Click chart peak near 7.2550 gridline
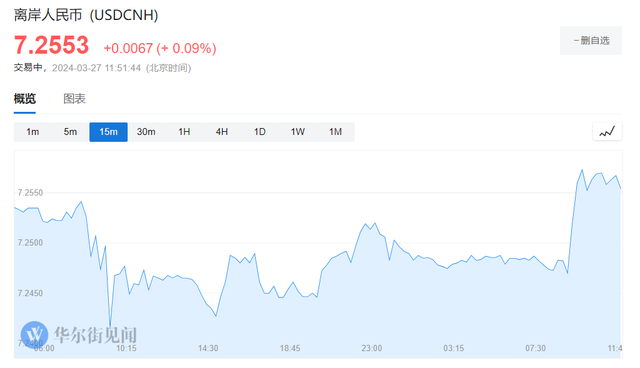 tap(582, 170)
